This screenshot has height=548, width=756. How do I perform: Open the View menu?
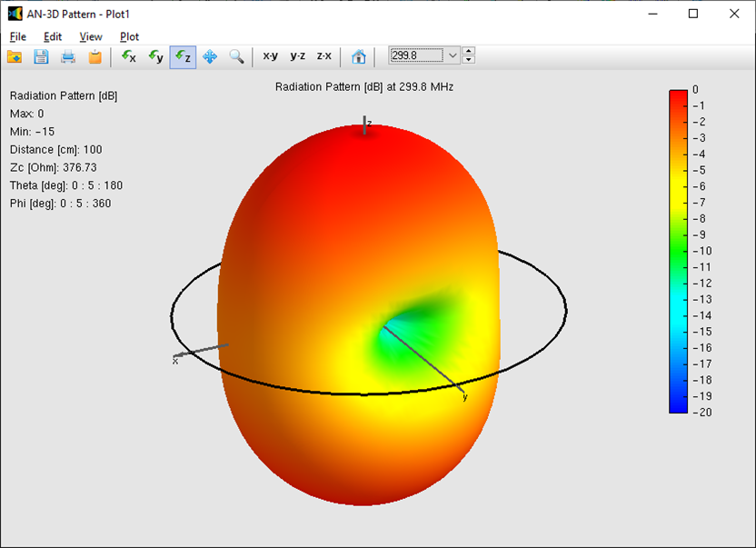tap(91, 36)
